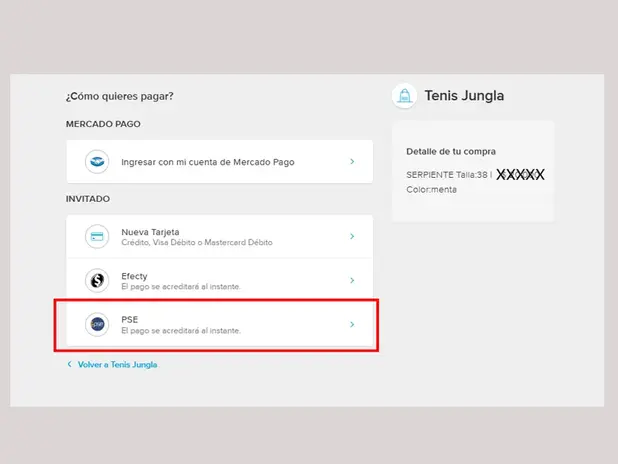Click the ¿Cómo quieres pagar? heading
Viewport: 618px width, 464px height.
click(119, 96)
